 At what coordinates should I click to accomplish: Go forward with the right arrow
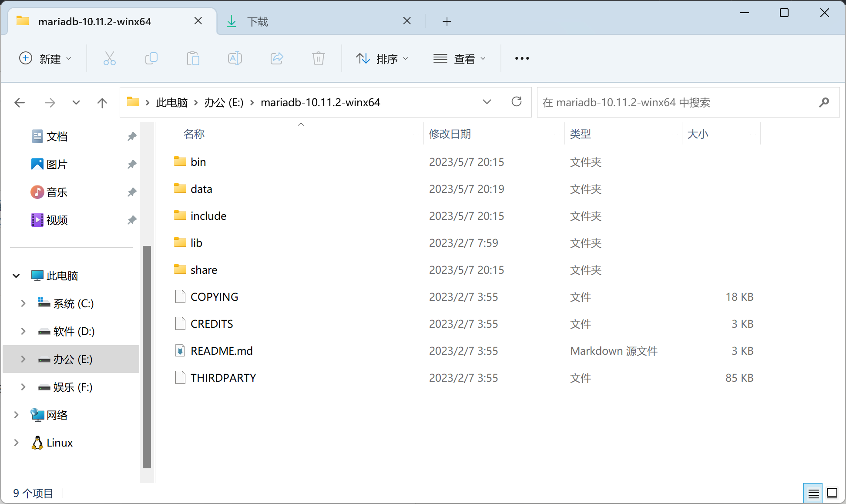pos(50,103)
